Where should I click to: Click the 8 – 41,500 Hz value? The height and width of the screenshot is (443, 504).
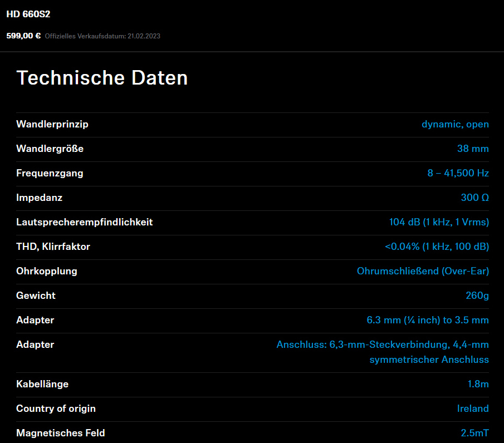[458, 173]
